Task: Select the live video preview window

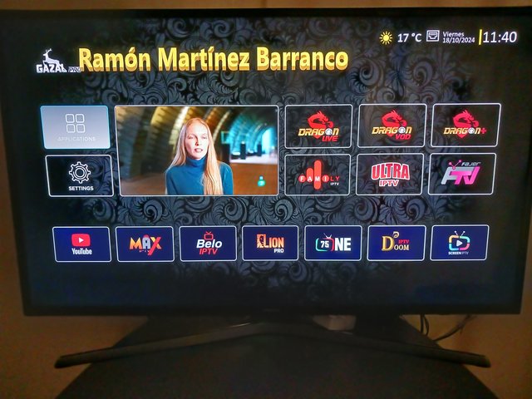Action: tap(199, 151)
